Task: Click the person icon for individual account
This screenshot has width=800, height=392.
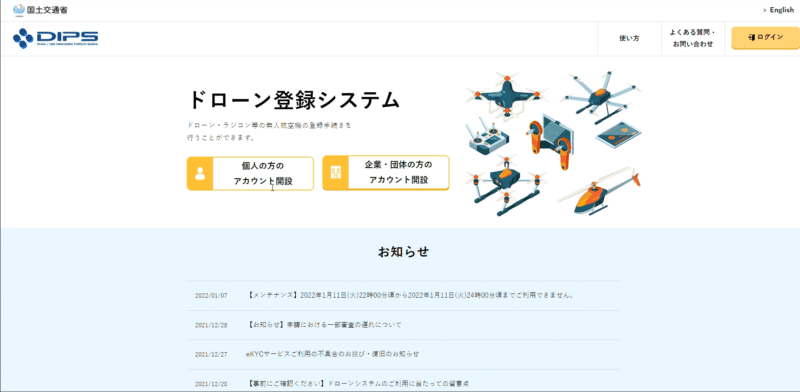Action: click(200, 174)
